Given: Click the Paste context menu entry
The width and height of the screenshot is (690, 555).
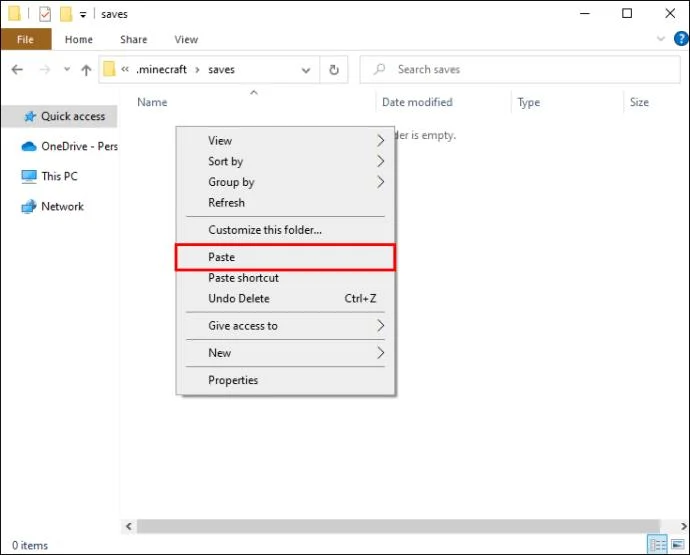Looking at the screenshot, I should (x=285, y=257).
